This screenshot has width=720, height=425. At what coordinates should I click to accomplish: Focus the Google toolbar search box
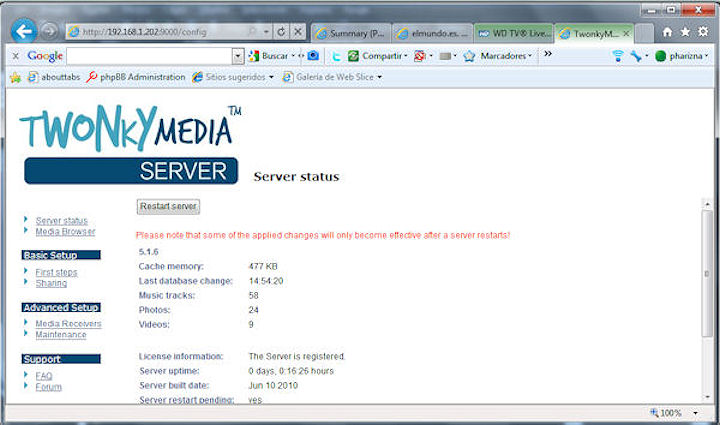149,56
